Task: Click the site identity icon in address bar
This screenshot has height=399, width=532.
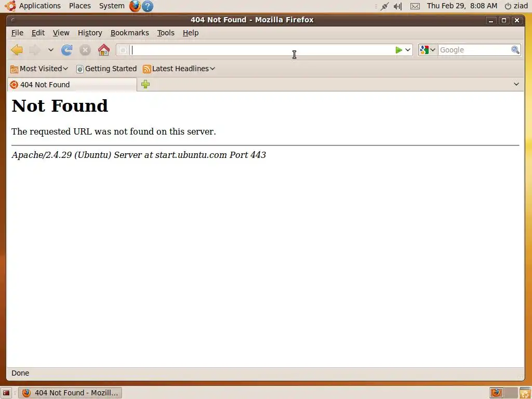Action: [124, 50]
